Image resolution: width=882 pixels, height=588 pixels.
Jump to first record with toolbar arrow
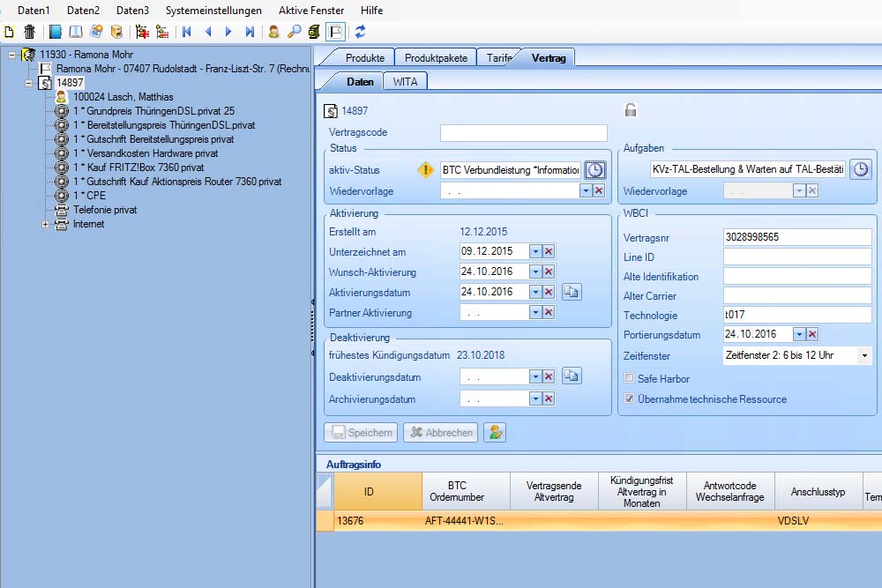click(x=186, y=32)
